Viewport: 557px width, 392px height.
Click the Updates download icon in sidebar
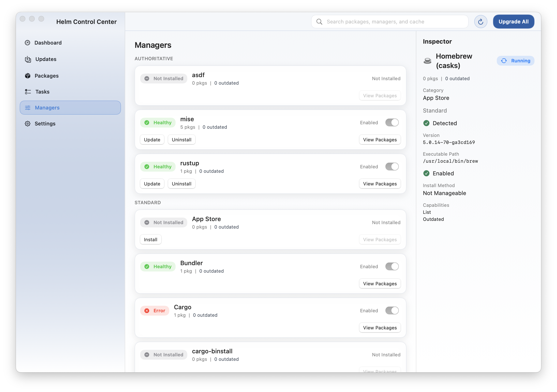click(28, 59)
